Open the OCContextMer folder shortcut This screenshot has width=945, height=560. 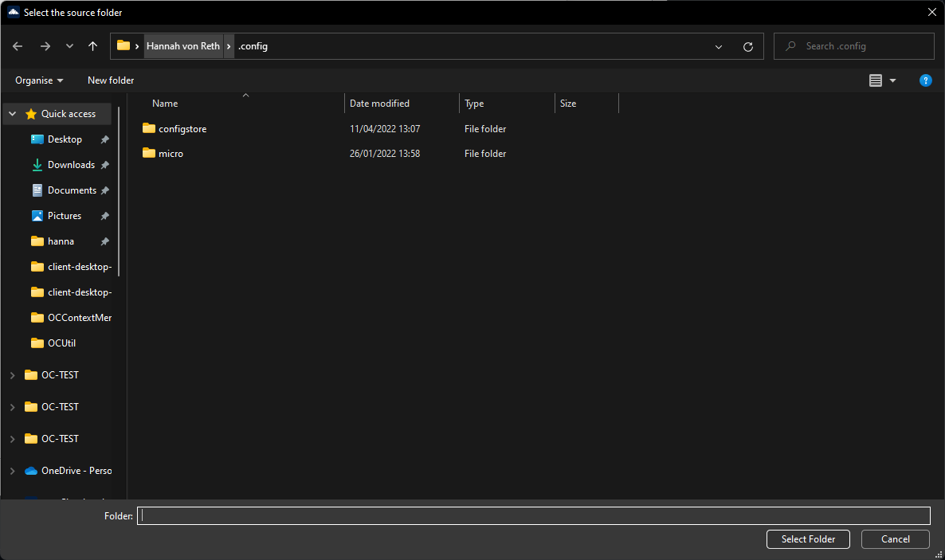pyautogui.click(x=80, y=318)
